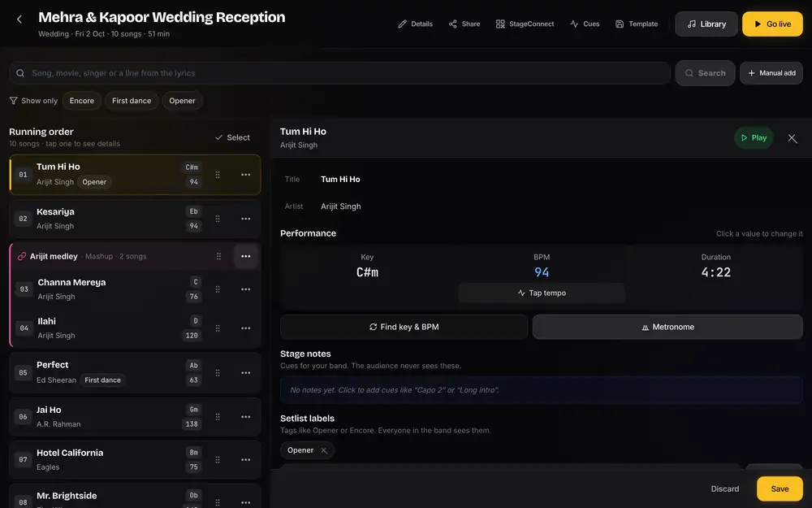The image size is (812, 508).
Task: Select the Ilahi song row
Action: (136, 328)
